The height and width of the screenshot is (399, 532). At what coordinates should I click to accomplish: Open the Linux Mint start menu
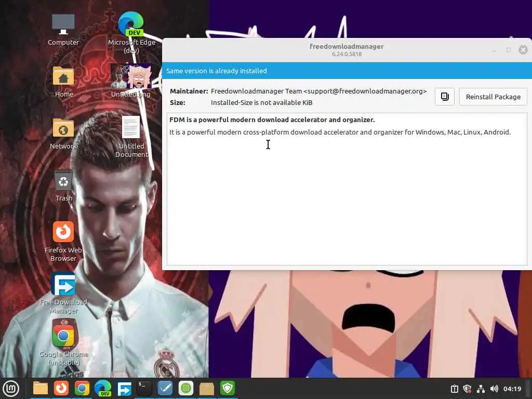pyautogui.click(x=10, y=389)
